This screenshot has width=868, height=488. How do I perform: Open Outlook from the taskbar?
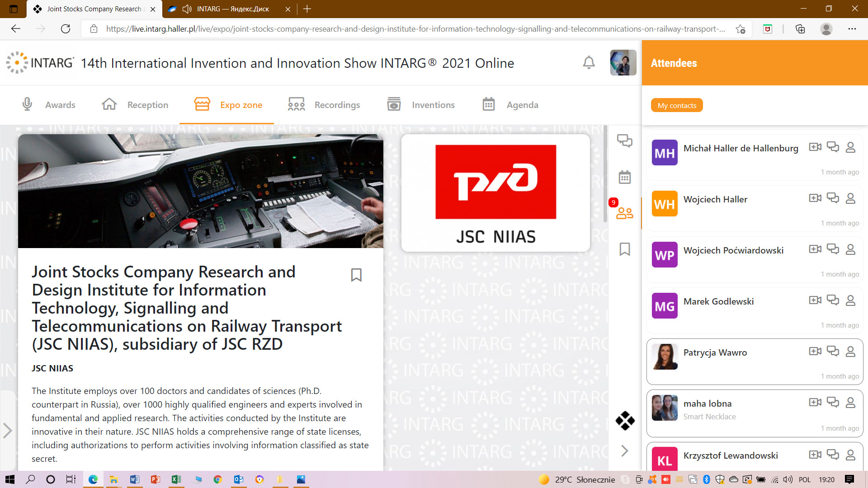[x=238, y=479]
